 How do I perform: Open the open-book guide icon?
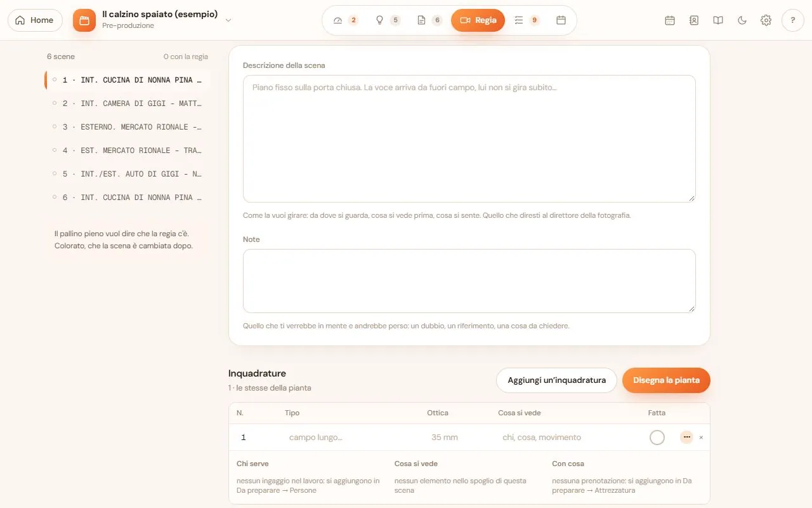[x=718, y=20]
